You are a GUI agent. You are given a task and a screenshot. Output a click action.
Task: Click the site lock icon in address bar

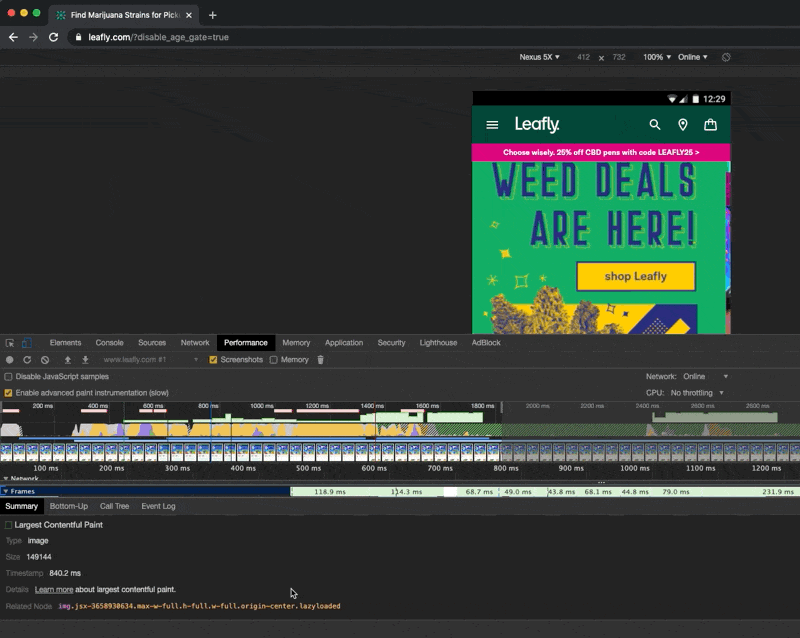coord(78,37)
